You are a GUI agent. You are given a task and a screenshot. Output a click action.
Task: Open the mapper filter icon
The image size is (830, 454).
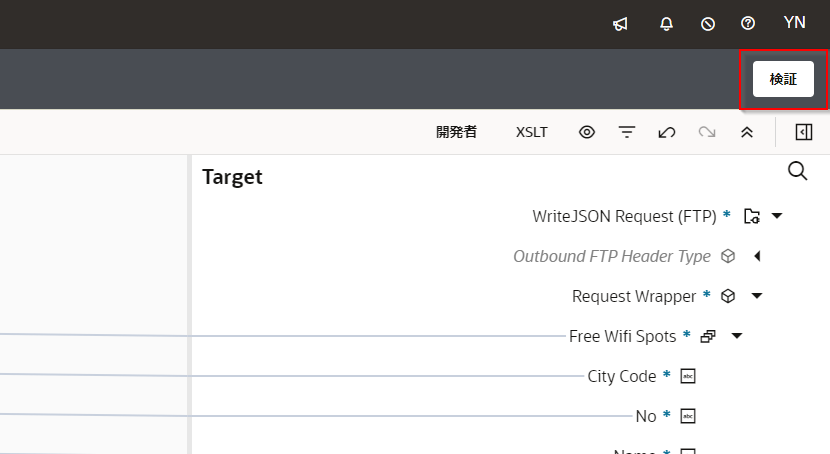point(627,132)
